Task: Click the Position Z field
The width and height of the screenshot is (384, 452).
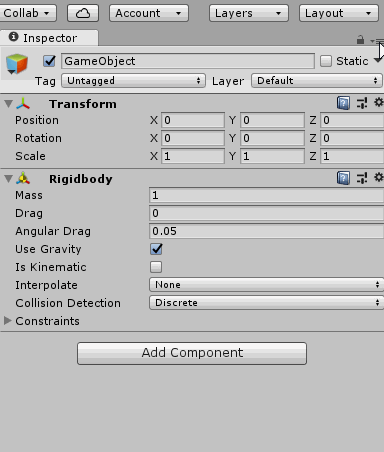Action: pos(352,120)
